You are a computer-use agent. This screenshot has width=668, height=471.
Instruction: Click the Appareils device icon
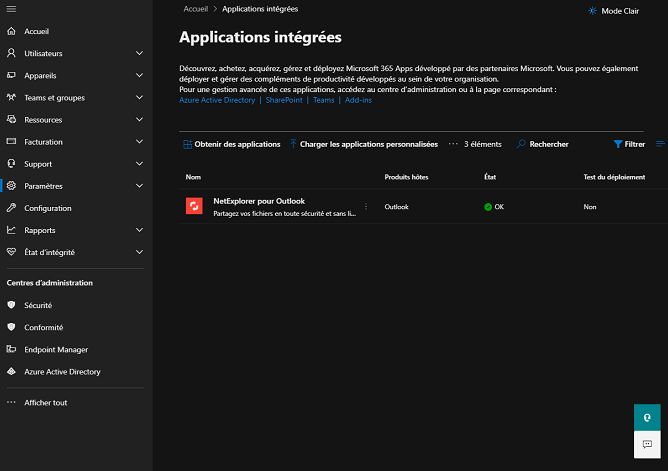tap(12, 75)
